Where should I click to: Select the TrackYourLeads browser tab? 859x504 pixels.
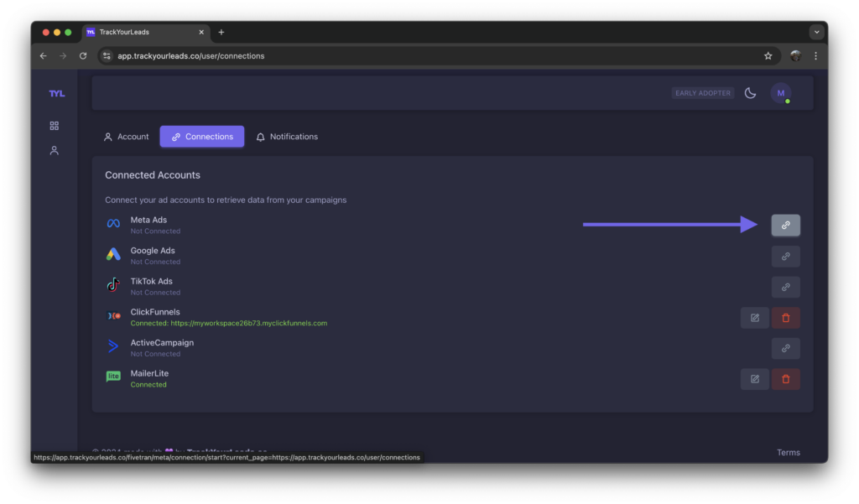pos(146,33)
